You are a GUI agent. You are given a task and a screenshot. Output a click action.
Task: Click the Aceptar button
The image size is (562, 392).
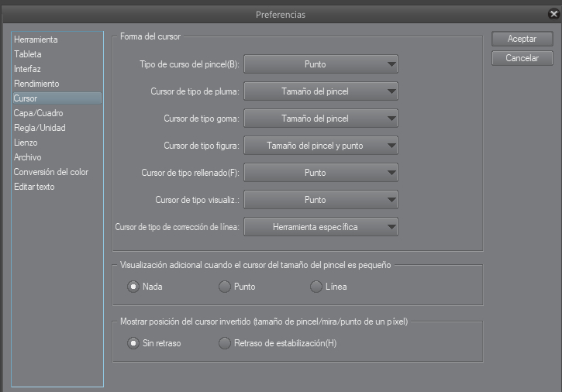click(522, 39)
